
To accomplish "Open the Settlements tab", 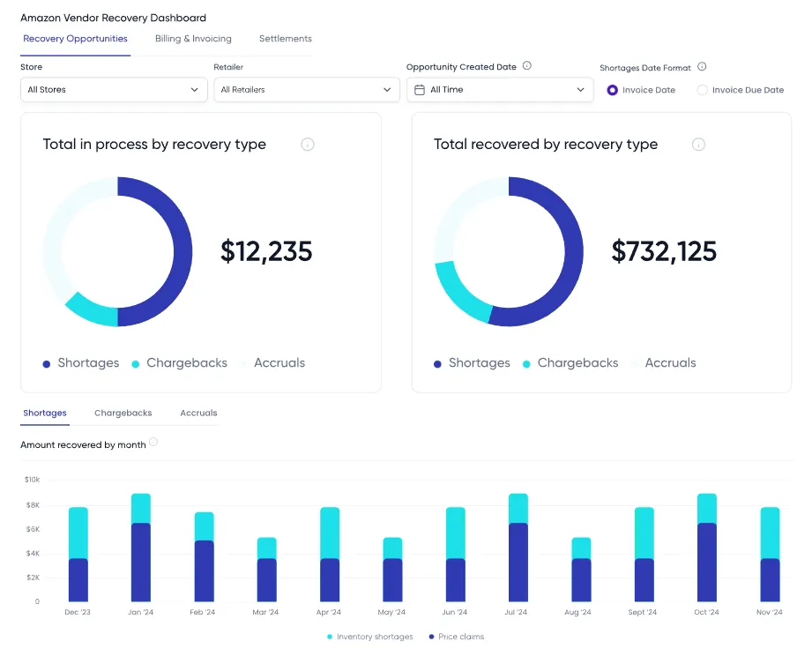I will [x=286, y=39].
